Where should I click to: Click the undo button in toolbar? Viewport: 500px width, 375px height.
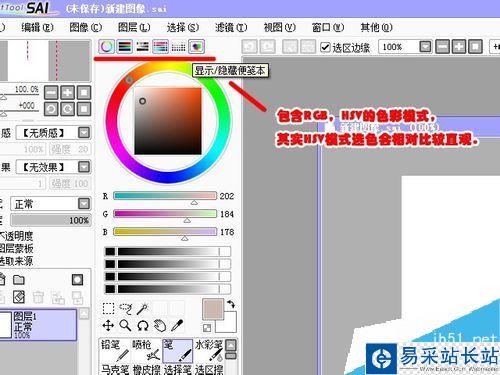tap(249, 47)
